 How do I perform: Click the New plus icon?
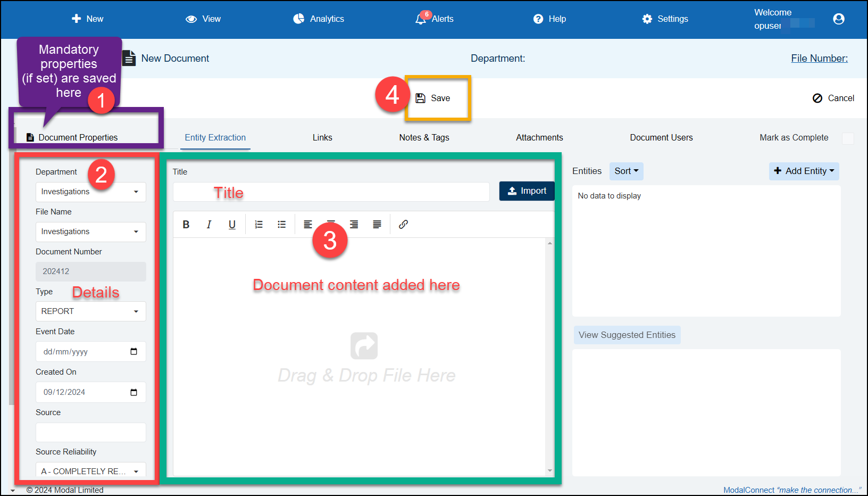[76, 19]
